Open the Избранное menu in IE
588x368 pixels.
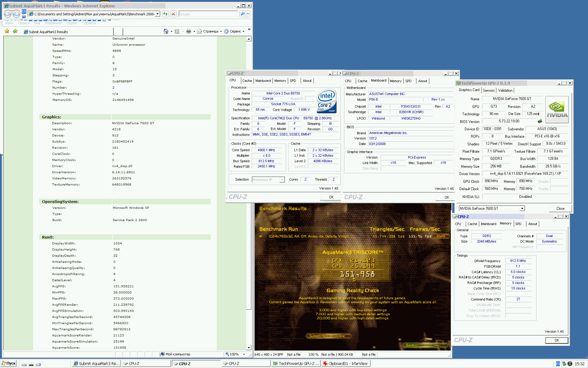[53, 23]
